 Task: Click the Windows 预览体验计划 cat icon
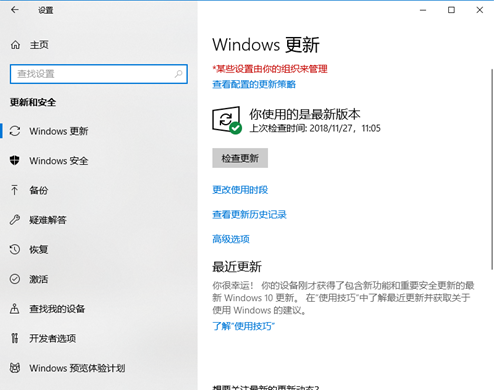pyautogui.click(x=15, y=368)
